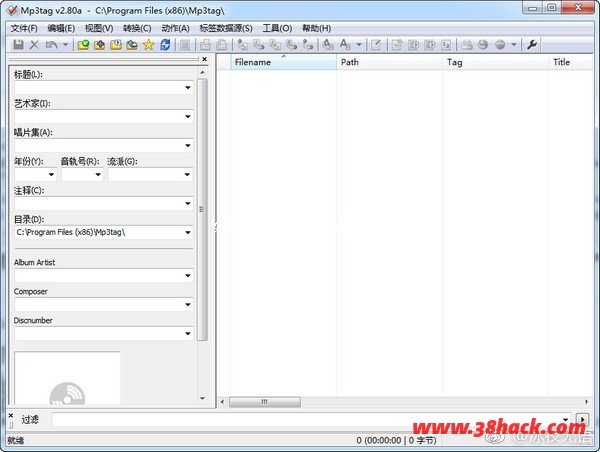Image resolution: width=600 pixels, height=452 pixels.
Task: Open the 标签数据源(S) menu
Action: tap(226, 28)
